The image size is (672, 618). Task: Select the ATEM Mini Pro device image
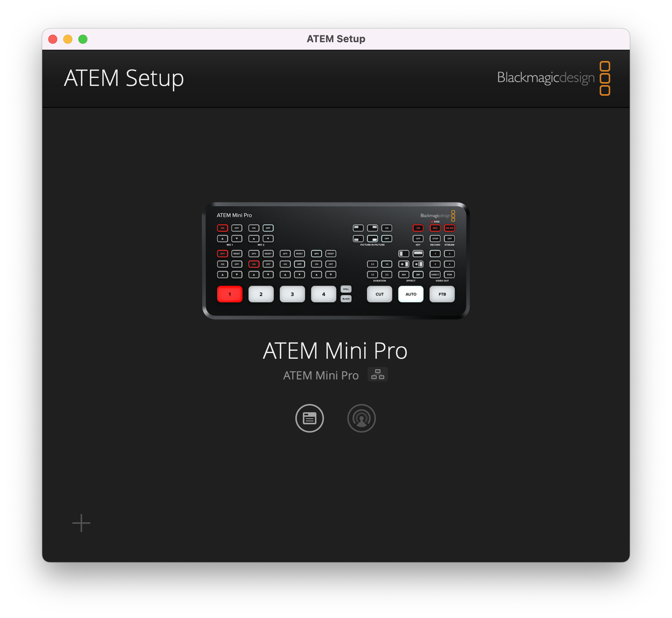point(336,261)
